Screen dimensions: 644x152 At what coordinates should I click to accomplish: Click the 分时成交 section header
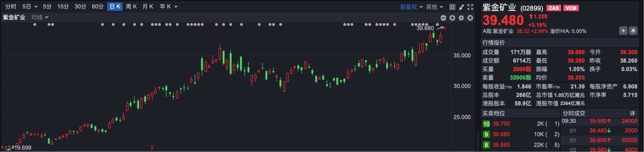click(x=574, y=113)
